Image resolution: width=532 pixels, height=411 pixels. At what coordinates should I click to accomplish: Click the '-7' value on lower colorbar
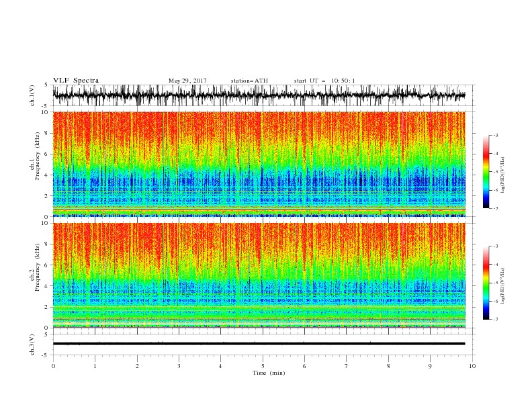(x=495, y=320)
